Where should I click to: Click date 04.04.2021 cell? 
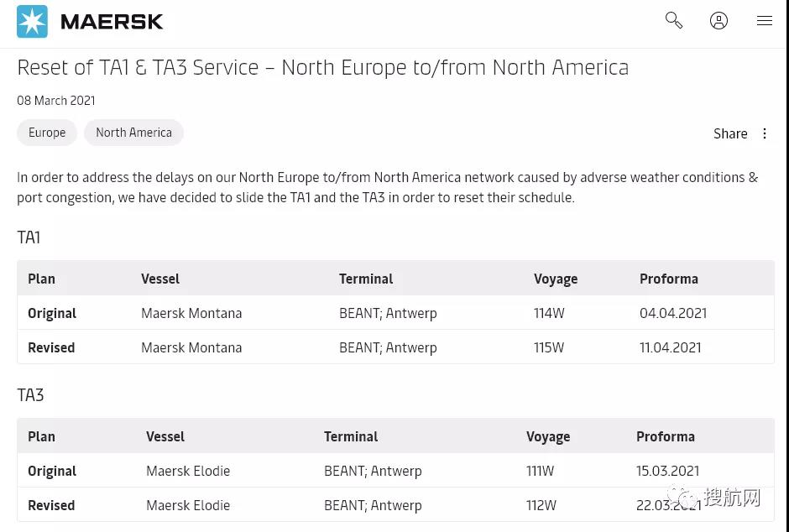[673, 313]
